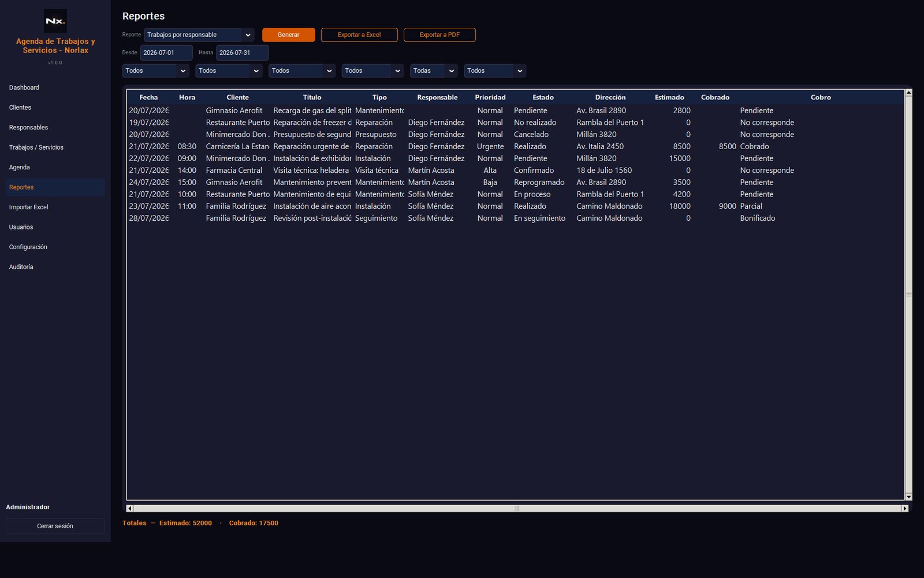Click the Dirección column header
The image size is (924, 578).
pyautogui.click(x=610, y=97)
